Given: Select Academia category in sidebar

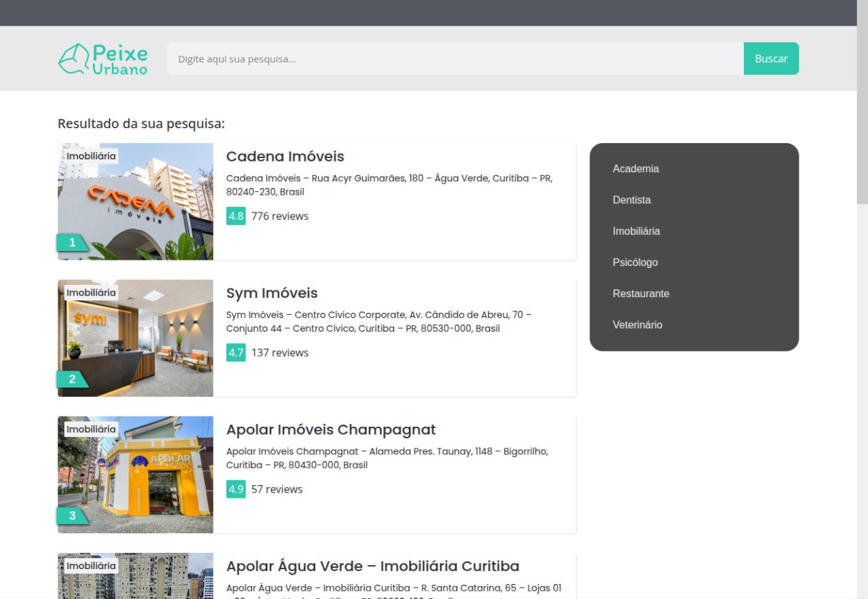Looking at the screenshot, I should 635,169.
